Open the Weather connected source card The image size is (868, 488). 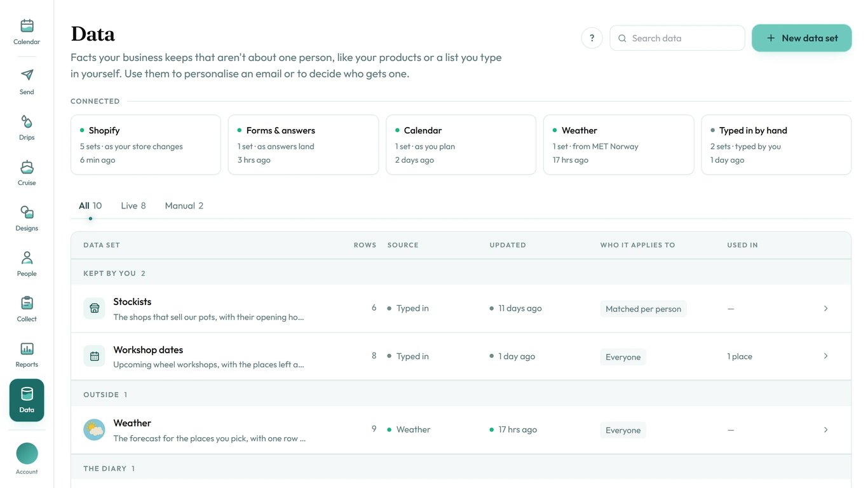[x=618, y=144]
